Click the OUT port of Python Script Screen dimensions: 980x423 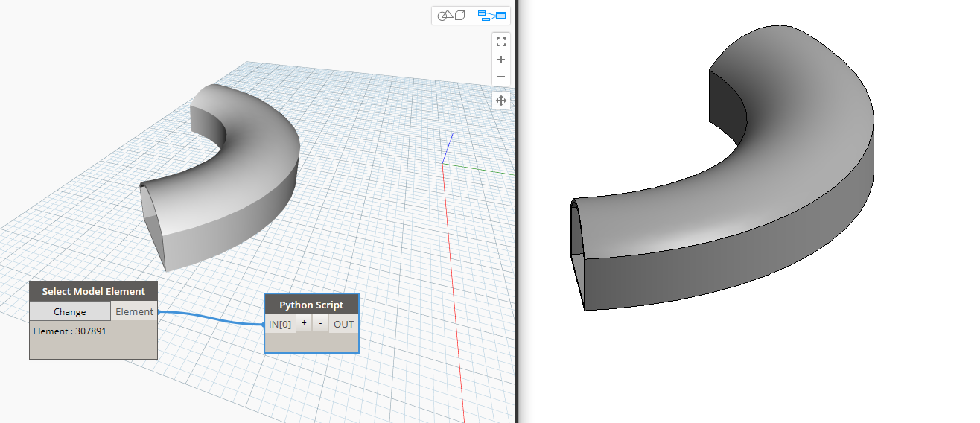tap(343, 324)
